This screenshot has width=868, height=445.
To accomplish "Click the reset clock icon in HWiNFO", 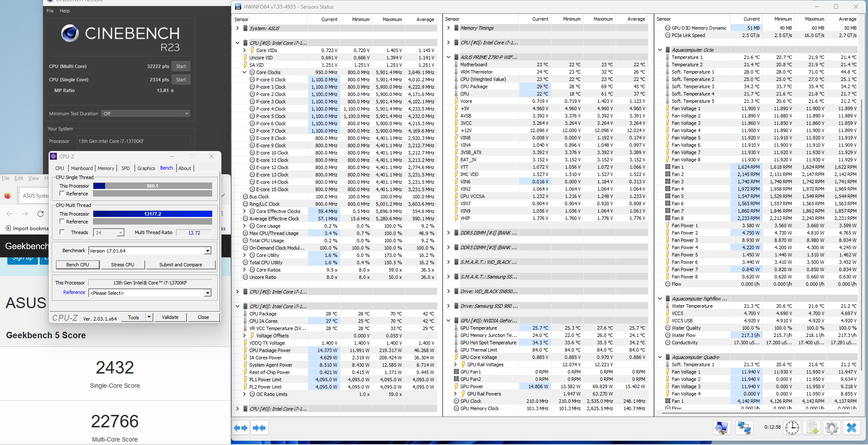I will [792, 428].
